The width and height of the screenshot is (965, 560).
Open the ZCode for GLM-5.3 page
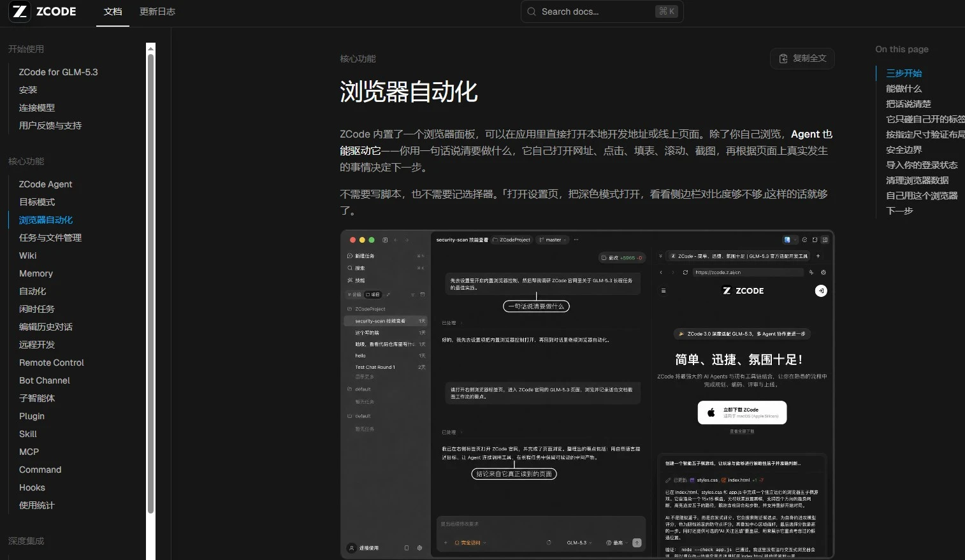pyautogui.click(x=58, y=72)
